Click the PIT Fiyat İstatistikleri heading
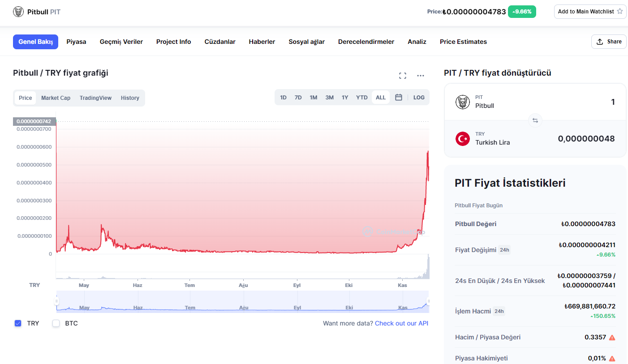This screenshot has height=364, width=628. [510, 183]
